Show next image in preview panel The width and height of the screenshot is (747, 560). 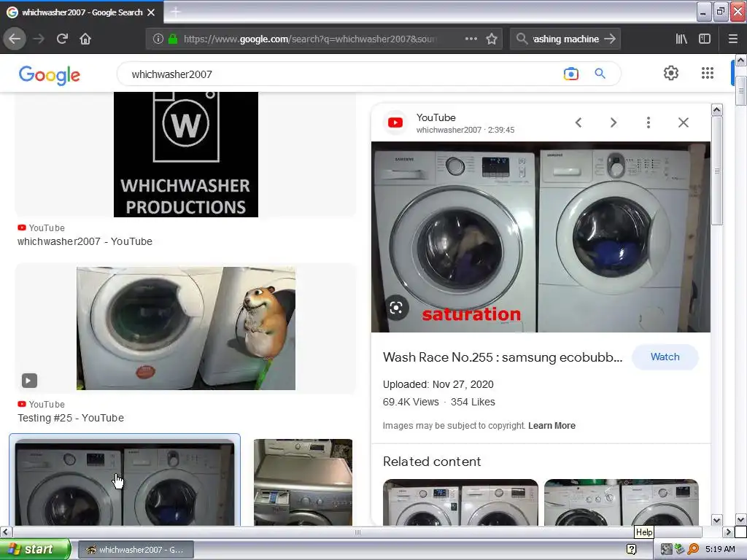tap(614, 122)
